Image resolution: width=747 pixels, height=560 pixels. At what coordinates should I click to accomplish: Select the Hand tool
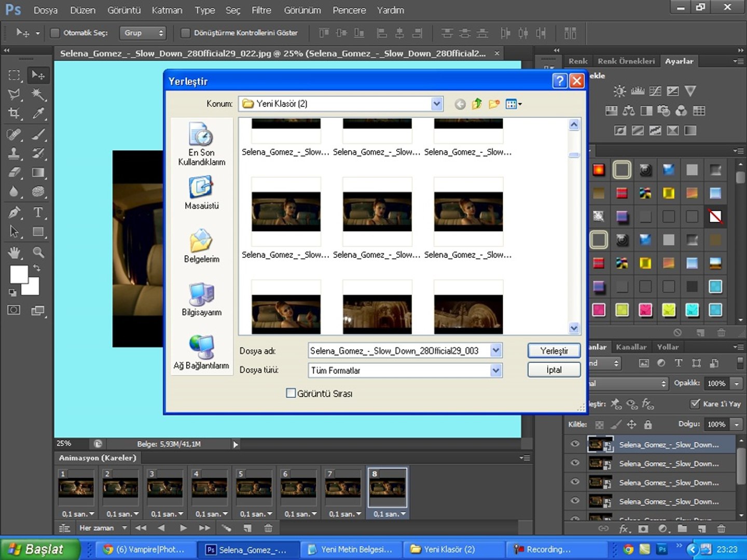coord(14,253)
